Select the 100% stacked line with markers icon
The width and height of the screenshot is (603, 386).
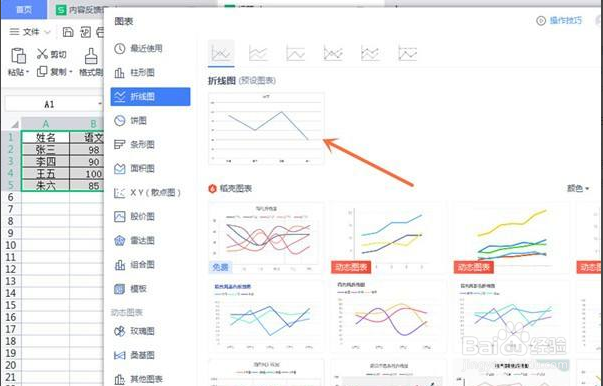point(408,53)
